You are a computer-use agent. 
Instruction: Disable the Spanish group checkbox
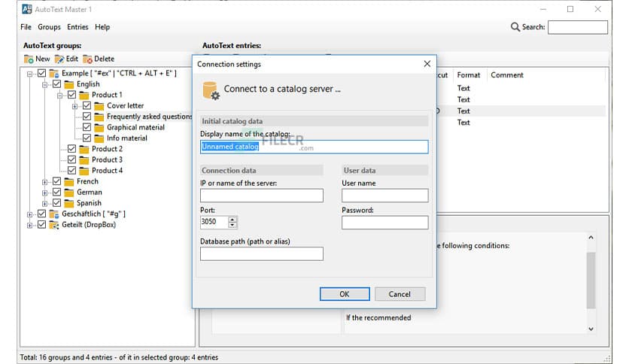(57, 203)
